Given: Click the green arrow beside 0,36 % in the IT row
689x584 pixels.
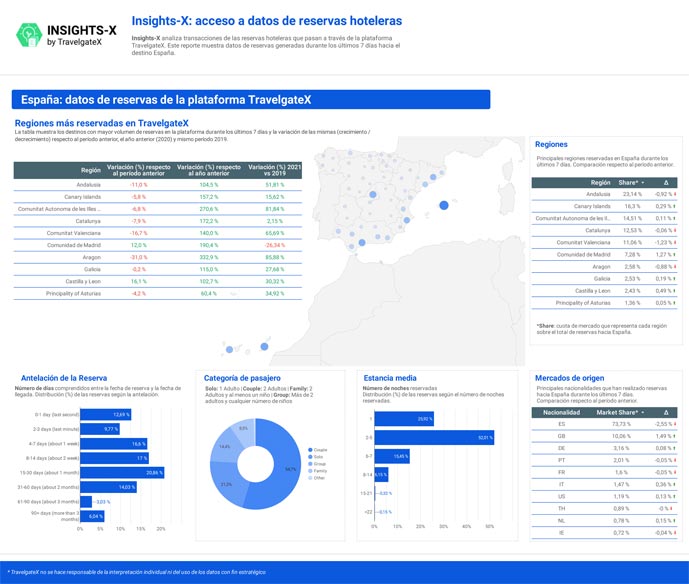Looking at the screenshot, I should tap(675, 484).
